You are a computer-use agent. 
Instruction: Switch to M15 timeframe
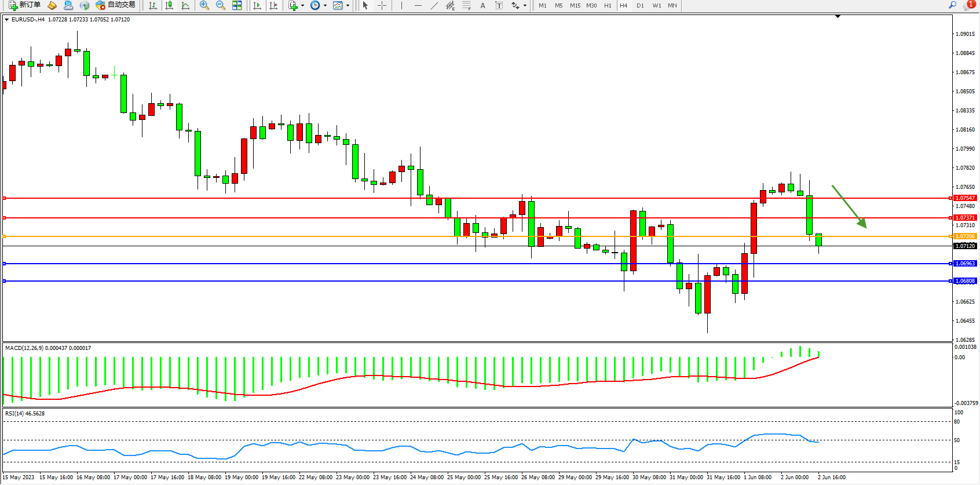tap(575, 6)
